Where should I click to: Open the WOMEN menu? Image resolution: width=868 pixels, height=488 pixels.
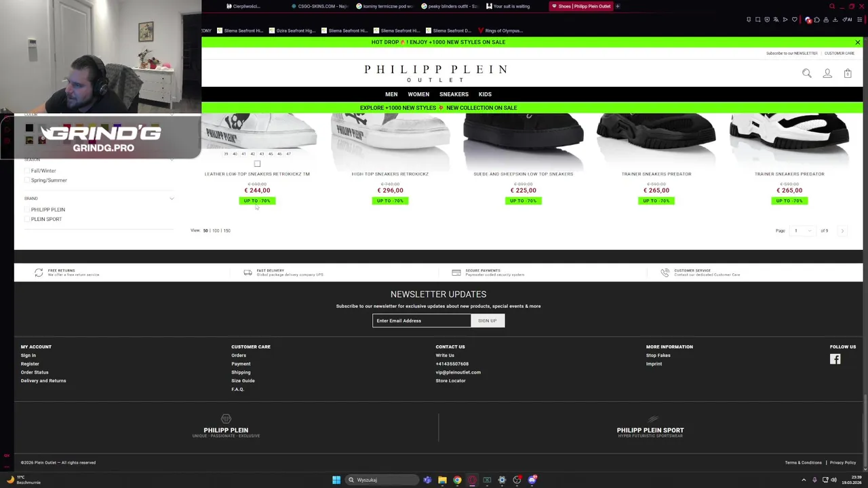pyautogui.click(x=418, y=94)
